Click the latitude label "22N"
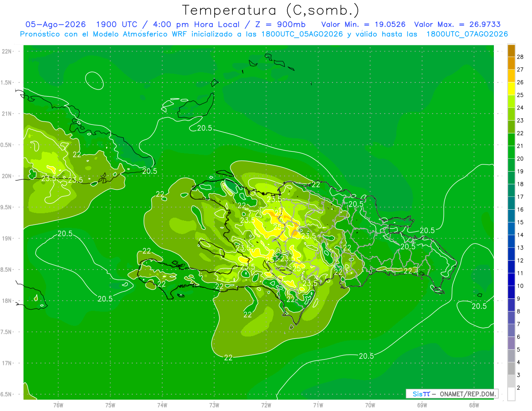This screenshot has width=532, height=411. point(7,51)
